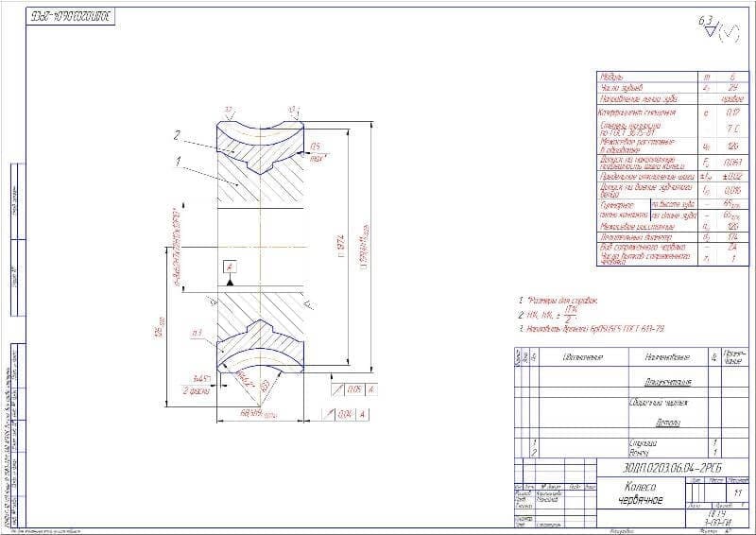Click the "Направление линии зуба" row label

[x=639, y=99]
